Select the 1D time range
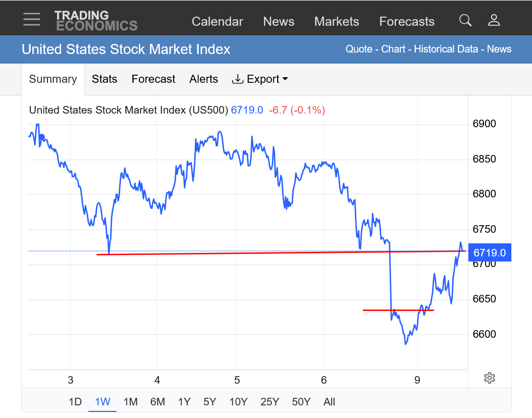Viewport: 532px width, 418px height. tap(75, 402)
